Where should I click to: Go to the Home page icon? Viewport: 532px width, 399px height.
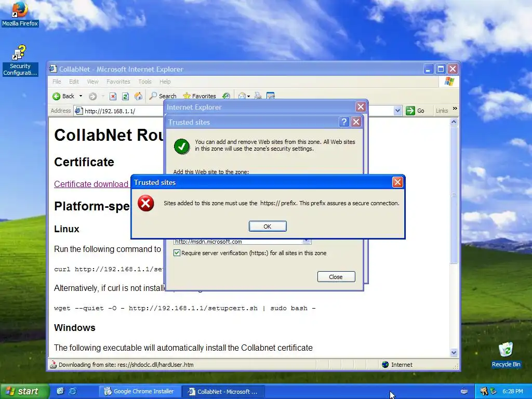pyautogui.click(x=138, y=96)
